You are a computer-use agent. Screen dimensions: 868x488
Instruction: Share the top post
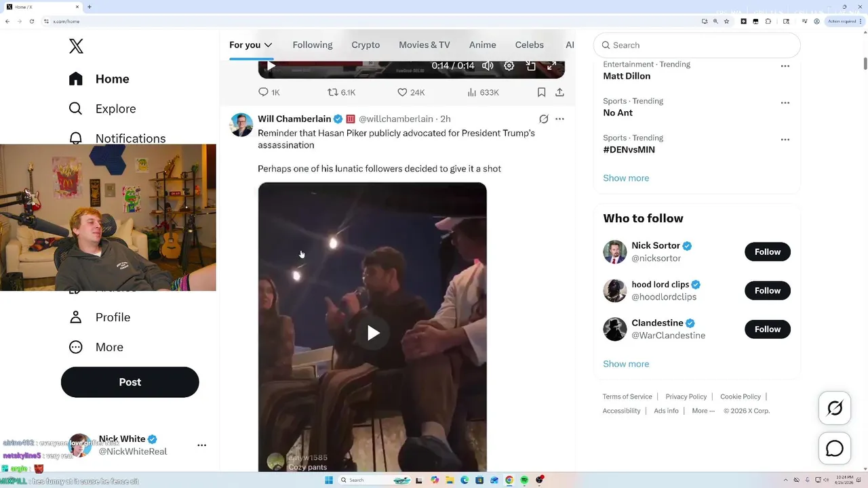point(559,92)
